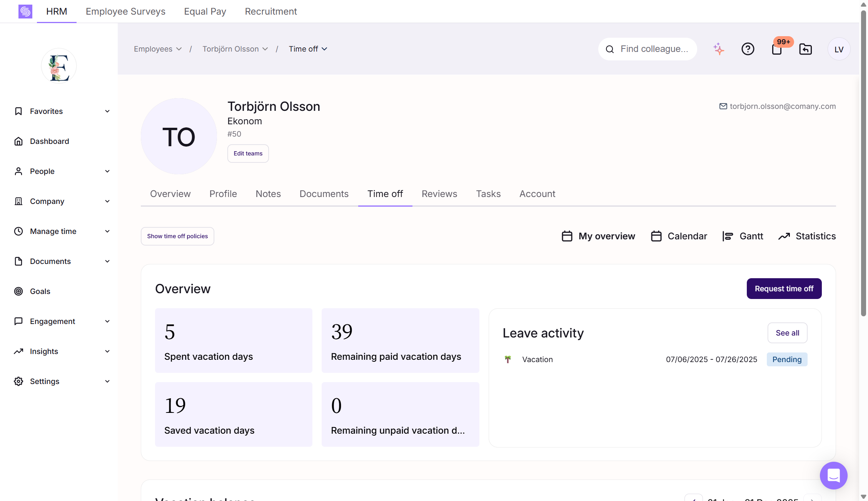Open the AI sparkle assistant icon
This screenshot has width=868, height=501.
pos(719,49)
